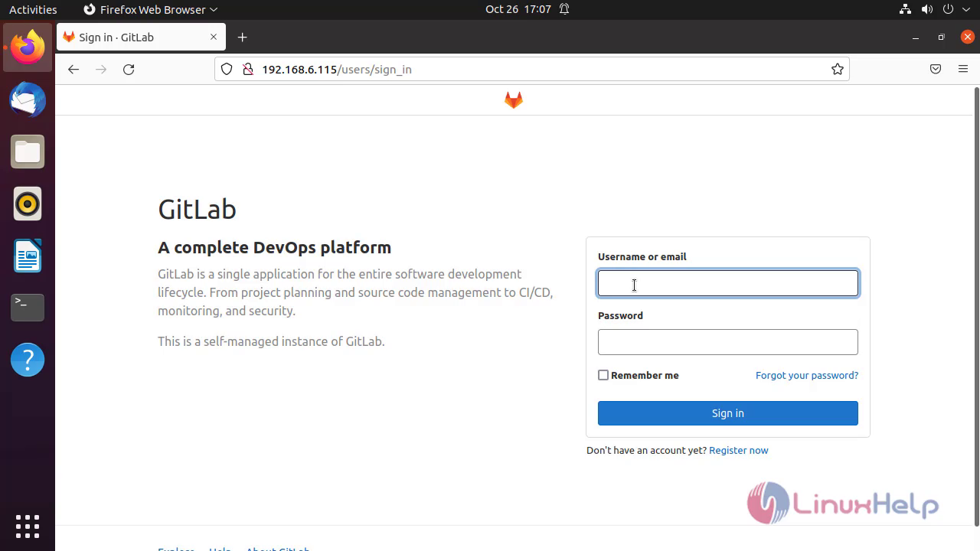This screenshot has width=980, height=551.
Task: Close the 'Sign in · GitLab' tab
Action: 214,37
